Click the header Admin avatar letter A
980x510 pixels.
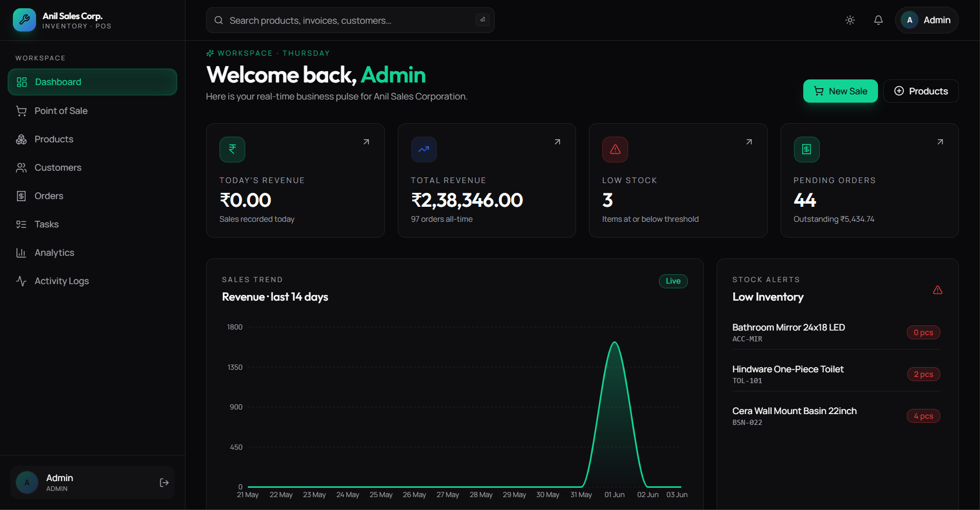pos(909,20)
